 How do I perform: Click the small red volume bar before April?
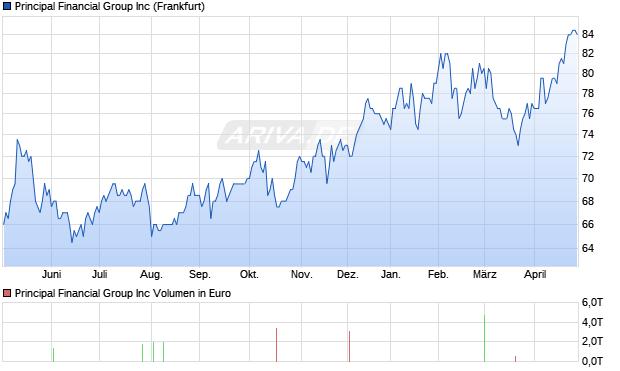click(x=516, y=359)
